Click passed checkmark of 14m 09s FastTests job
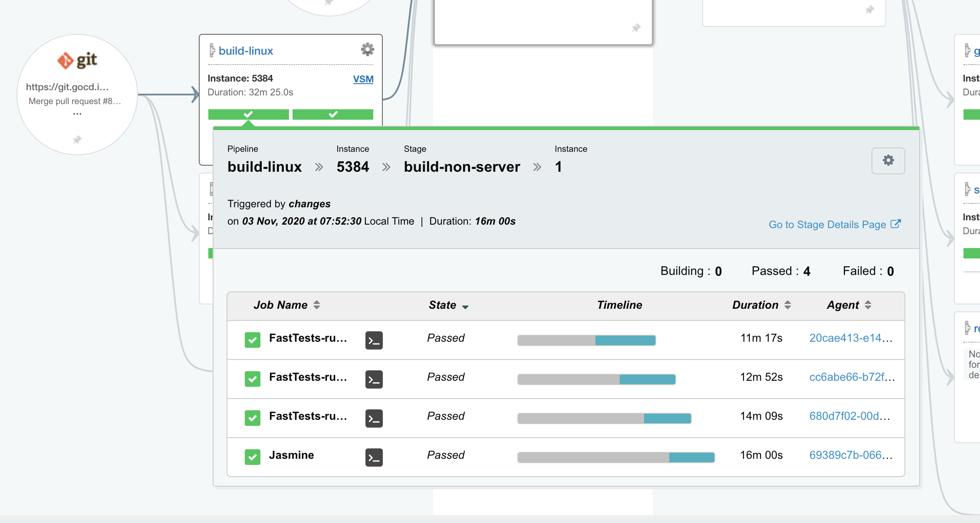 click(253, 418)
